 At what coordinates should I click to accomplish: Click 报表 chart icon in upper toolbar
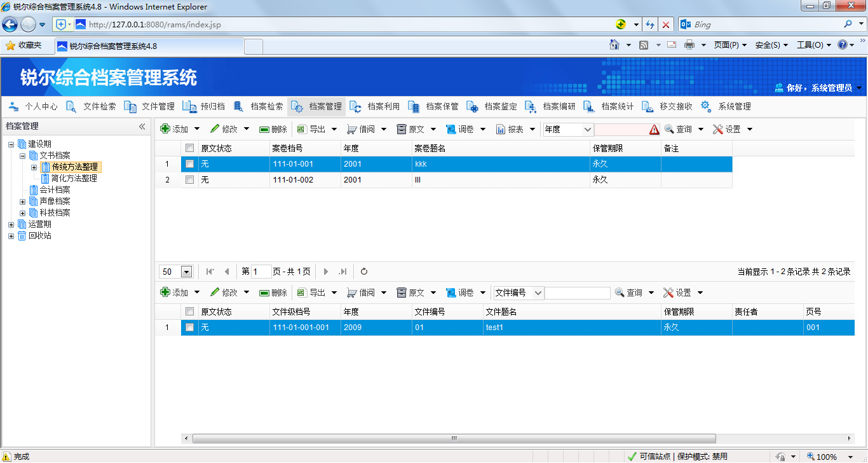pos(501,129)
